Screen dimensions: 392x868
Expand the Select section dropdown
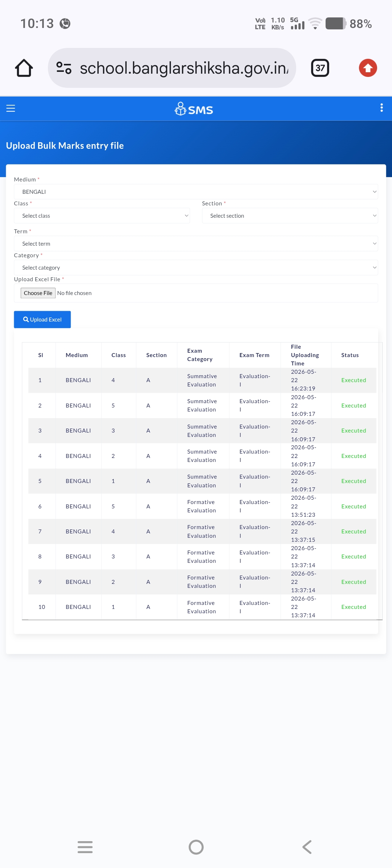(290, 216)
